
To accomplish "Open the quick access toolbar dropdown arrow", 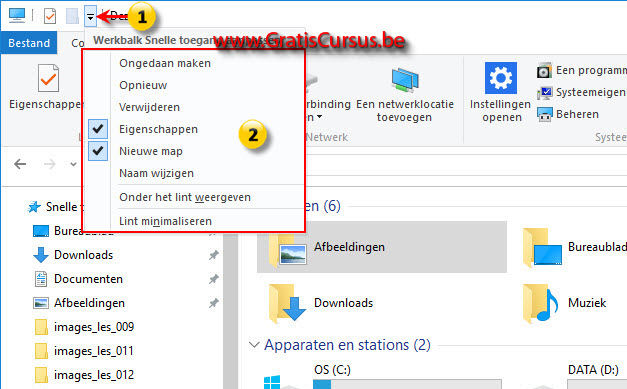I will pos(90,16).
